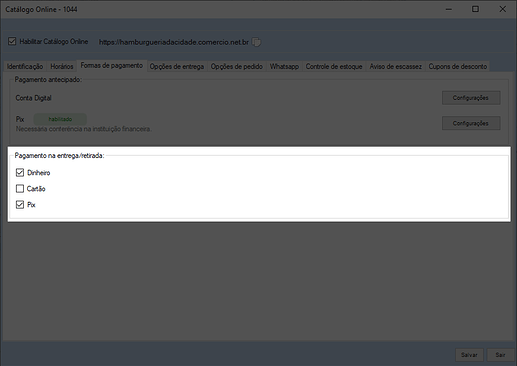
Task: Click the Pagamento antecipado group label
Action: tap(48, 80)
